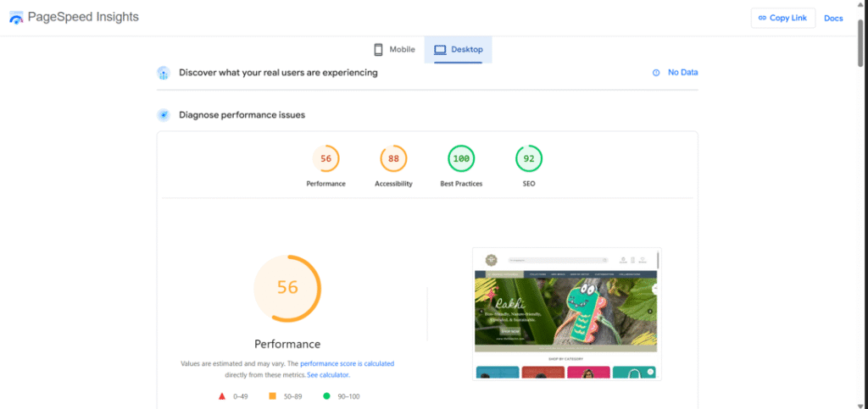Click the See calculator link
868x409 pixels.
[327, 374]
